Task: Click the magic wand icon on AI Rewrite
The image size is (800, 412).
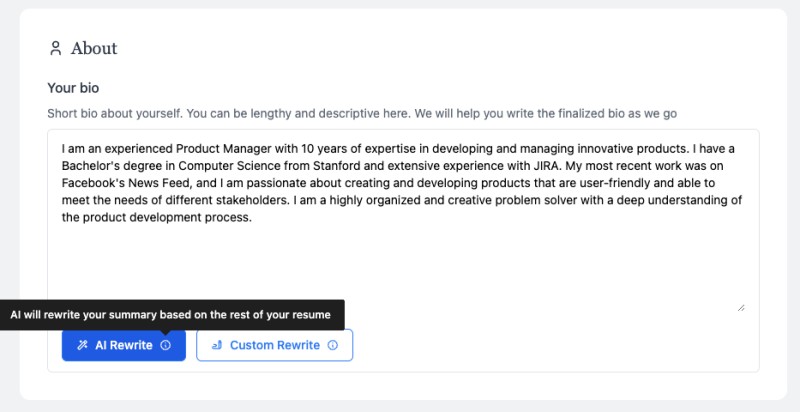Action: 83,345
